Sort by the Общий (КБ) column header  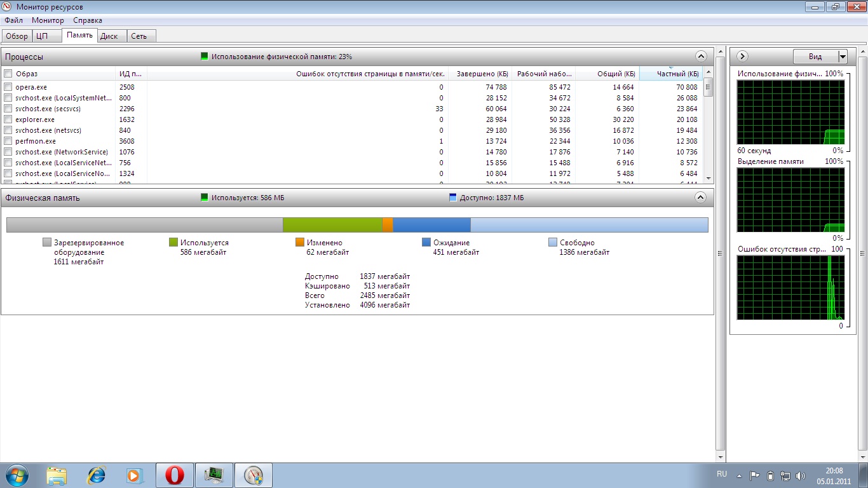pos(607,74)
